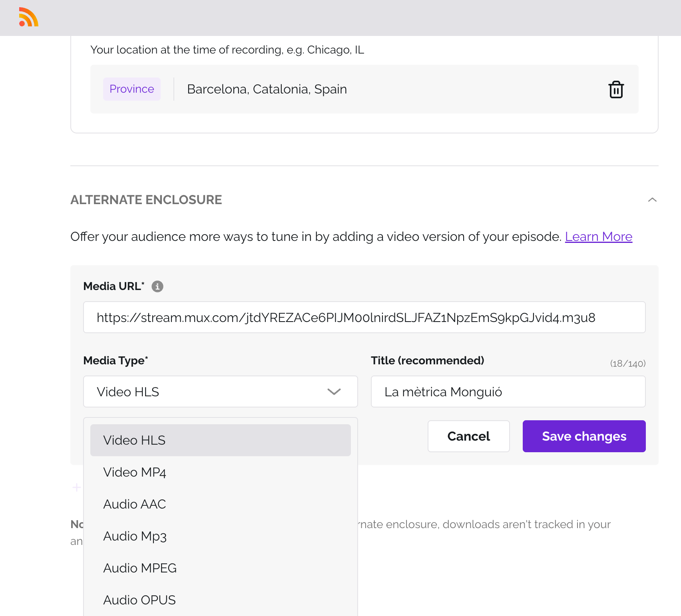Select Audio AAC from the media type list
This screenshot has width=681, height=616.
[134, 504]
